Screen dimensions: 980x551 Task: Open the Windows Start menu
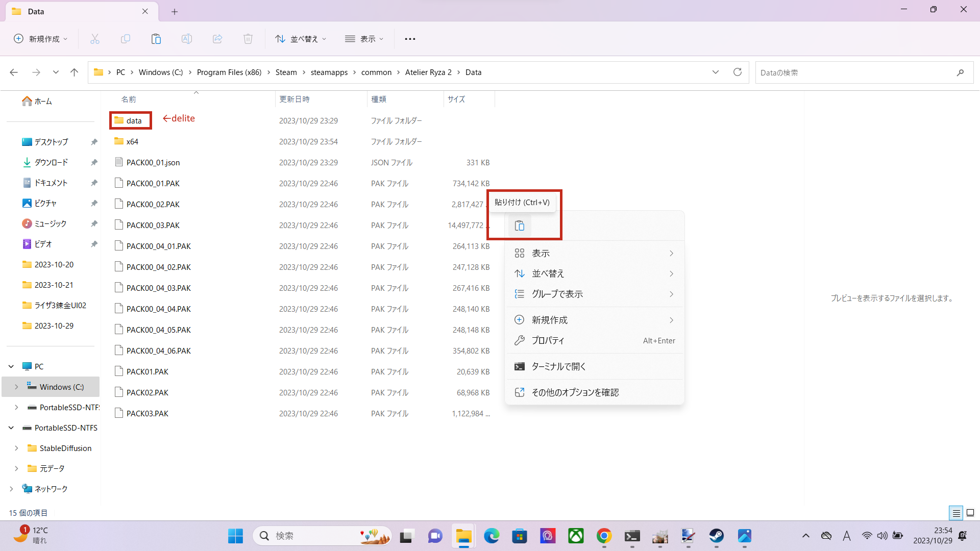click(x=235, y=536)
